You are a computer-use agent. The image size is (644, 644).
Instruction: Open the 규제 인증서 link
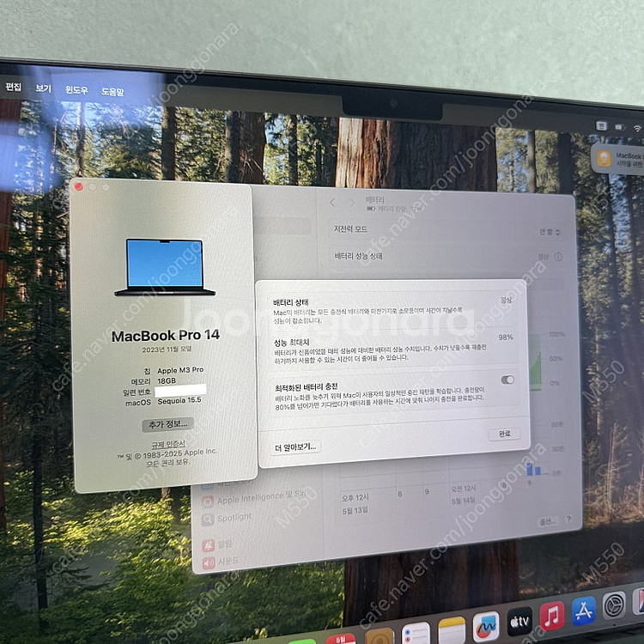pos(168,444)
